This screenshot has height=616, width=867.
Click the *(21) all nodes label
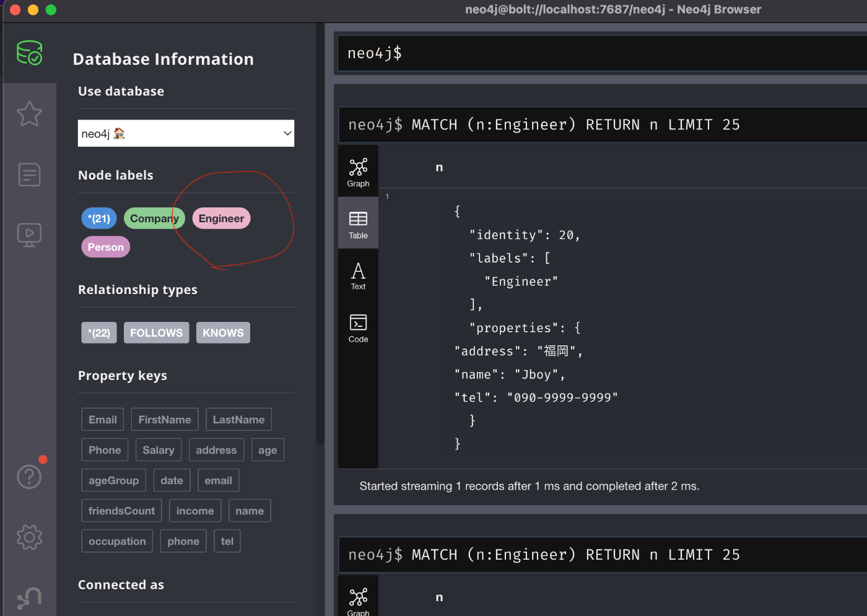click(99, 218)
